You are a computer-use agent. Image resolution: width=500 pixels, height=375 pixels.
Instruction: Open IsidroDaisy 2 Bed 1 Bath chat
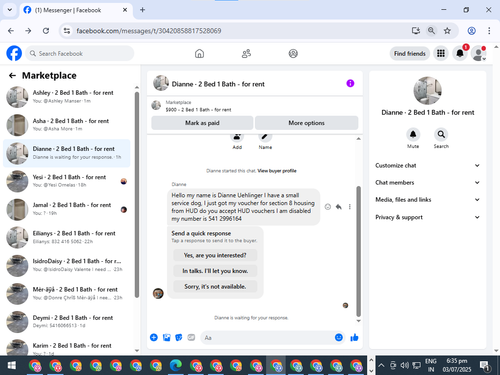point(67,266)
